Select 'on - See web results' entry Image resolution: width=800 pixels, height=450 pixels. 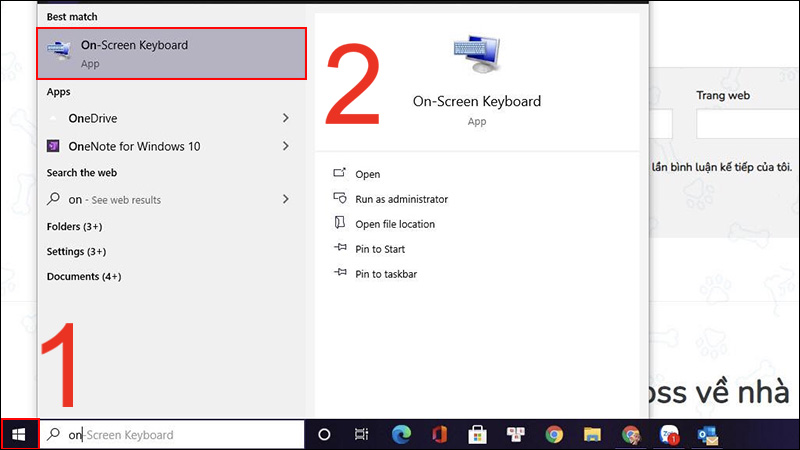[171, 199]
